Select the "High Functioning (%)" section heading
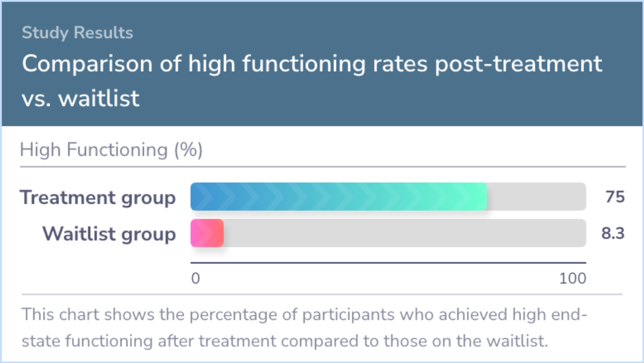Image resolution: width=644 pixels, height=363 pixels. coord(112,150)
